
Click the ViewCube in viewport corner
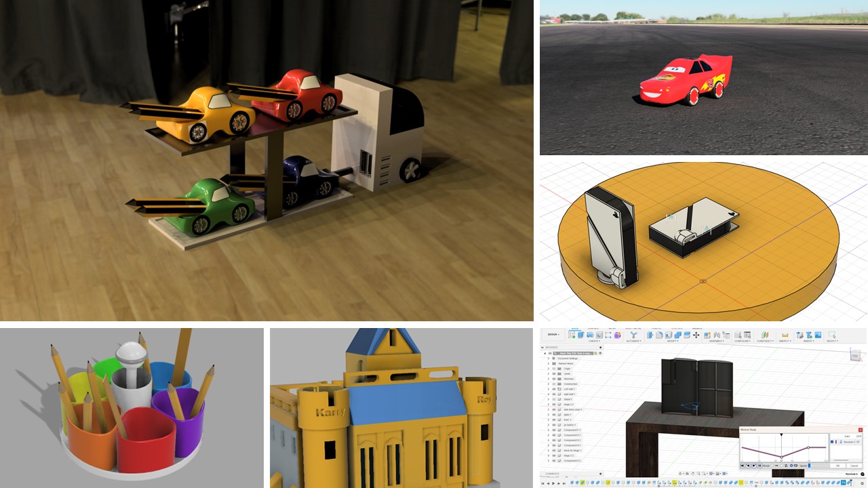pos(854,354)
